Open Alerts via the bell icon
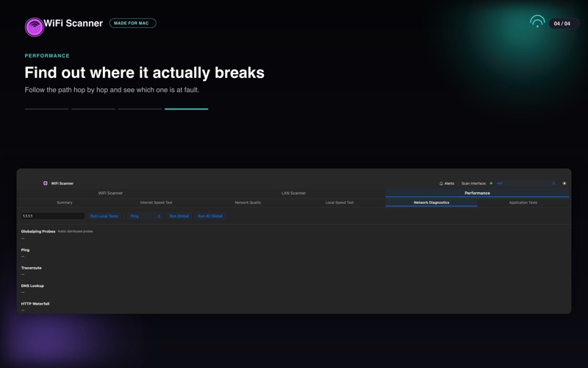This screenshot has width=588, height=368. (x=447, y=183)
